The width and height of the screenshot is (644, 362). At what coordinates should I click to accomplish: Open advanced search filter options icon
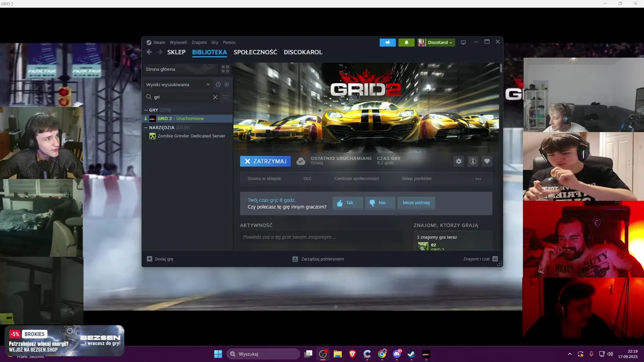[225, 97]
